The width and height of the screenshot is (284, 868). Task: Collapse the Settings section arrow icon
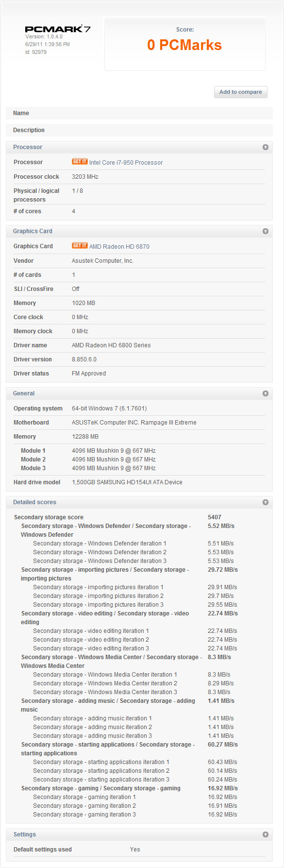tap(266, 834)
